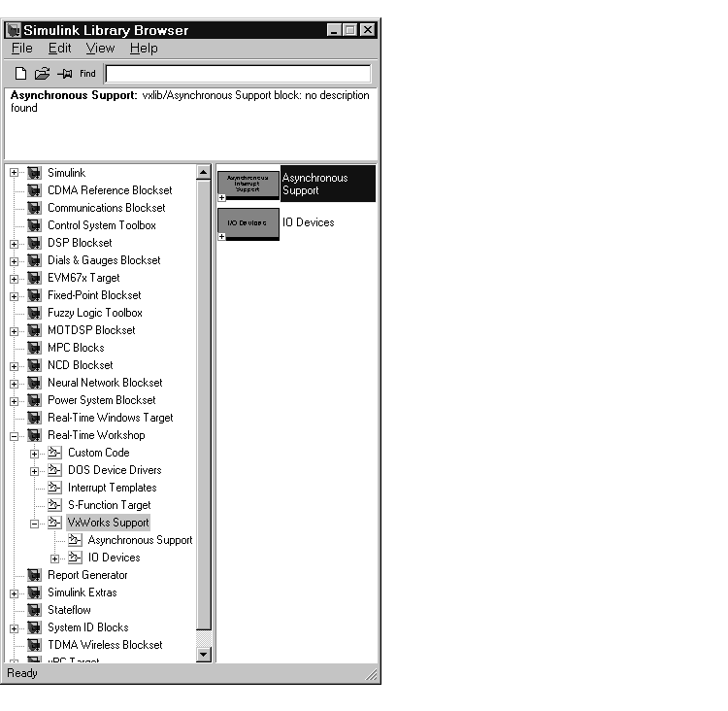The image size is (728, 711).
Task: Click the Interrupt Templates sublibrary icon
Action: pos(54,488)
